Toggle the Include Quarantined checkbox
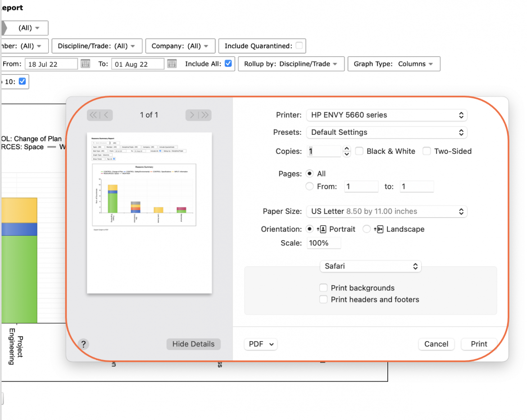The height and width of the screenshot is (420, 527). tap(299, 46)
